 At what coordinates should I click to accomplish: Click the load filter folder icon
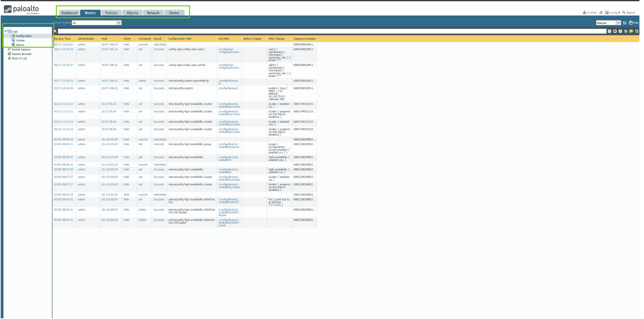[x=631, y=31]
